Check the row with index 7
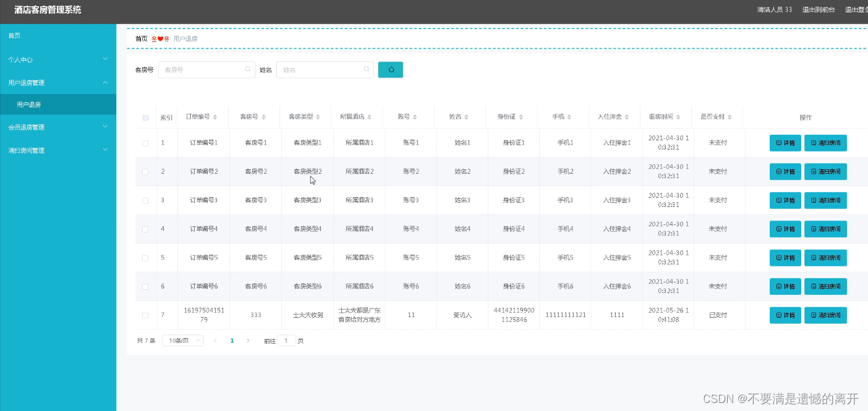Screen dimensions: 868x411 (145, 315)
